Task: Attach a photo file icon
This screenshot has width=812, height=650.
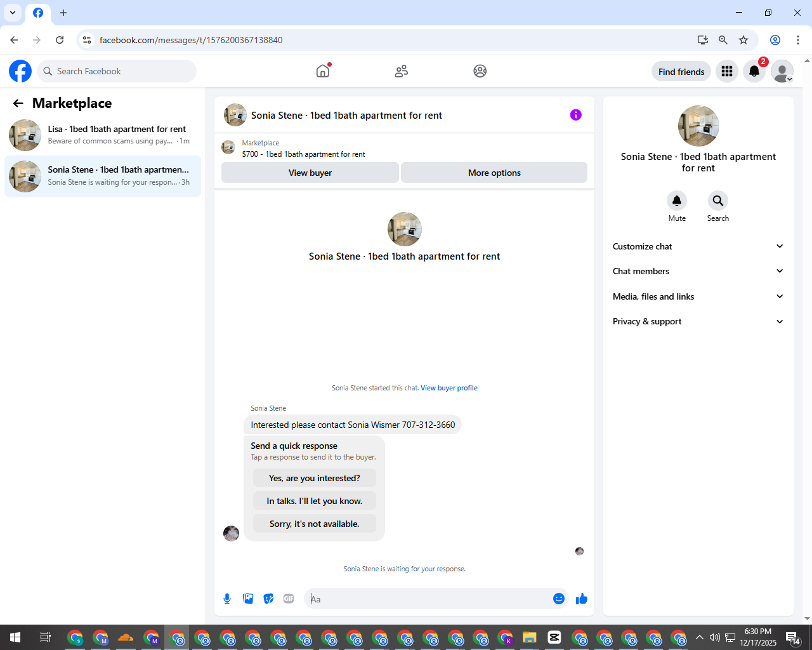Action: click(248, 599)
